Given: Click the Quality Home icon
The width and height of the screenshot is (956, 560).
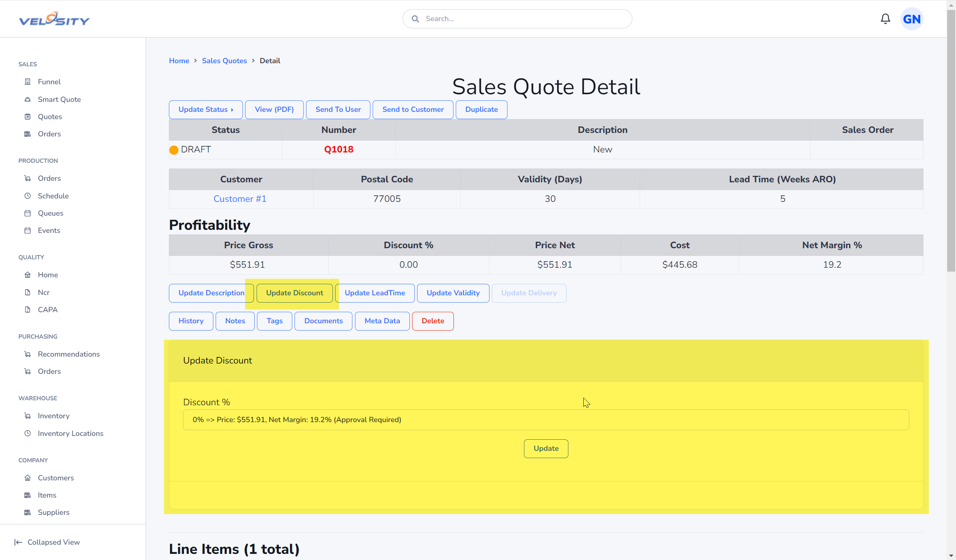Looking at the screenshot, I should (28, 275).
